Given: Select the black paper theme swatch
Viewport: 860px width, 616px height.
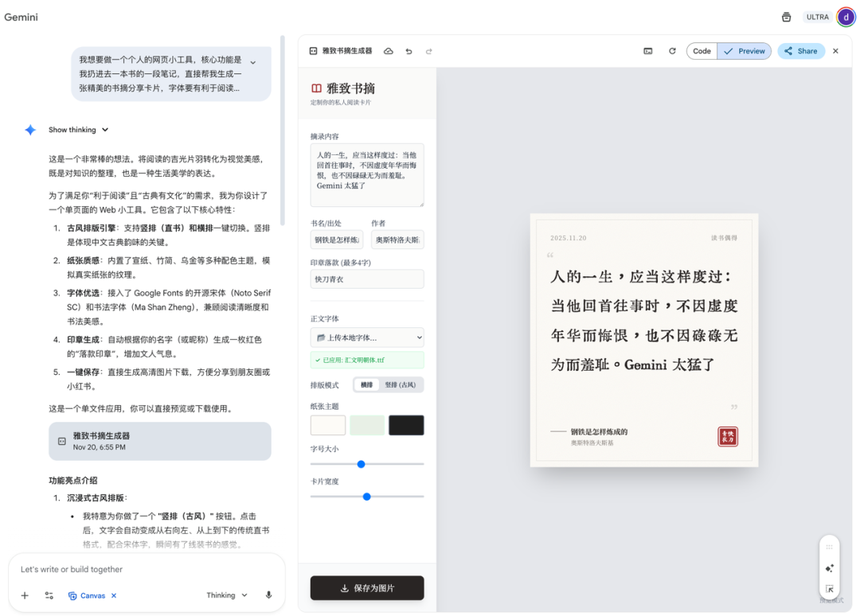Looking at the screenshot, I should (x=406, y=424).
